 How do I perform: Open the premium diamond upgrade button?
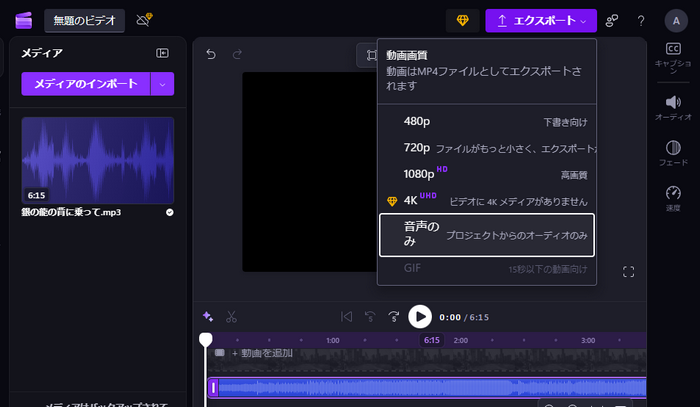tap(462, 21)
